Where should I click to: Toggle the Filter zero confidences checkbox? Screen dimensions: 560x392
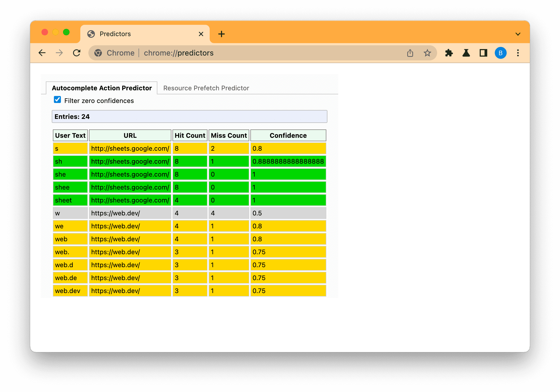pos(57,101)
